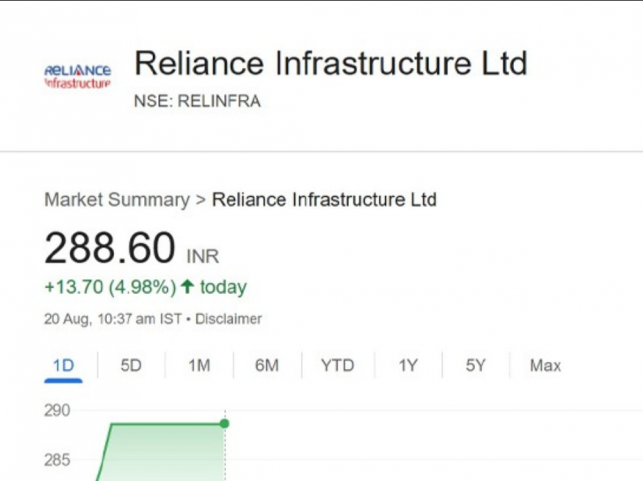Select the YTD tab
This screenshot has height=481, width=643.
[x=337, y=366]
